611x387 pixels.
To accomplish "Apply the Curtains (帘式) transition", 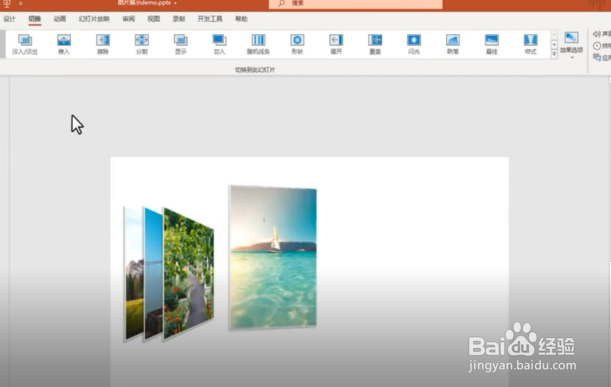I will [531, 44].
